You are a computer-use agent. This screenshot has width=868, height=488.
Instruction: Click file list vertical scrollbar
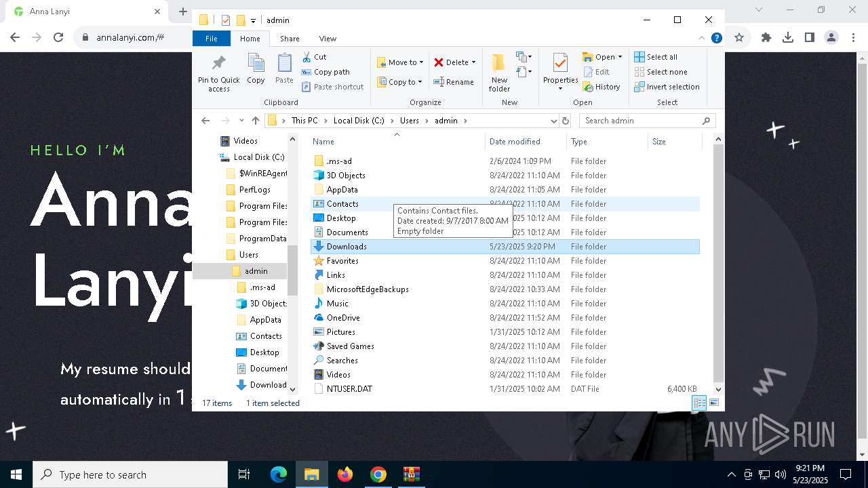click(718, 263)
